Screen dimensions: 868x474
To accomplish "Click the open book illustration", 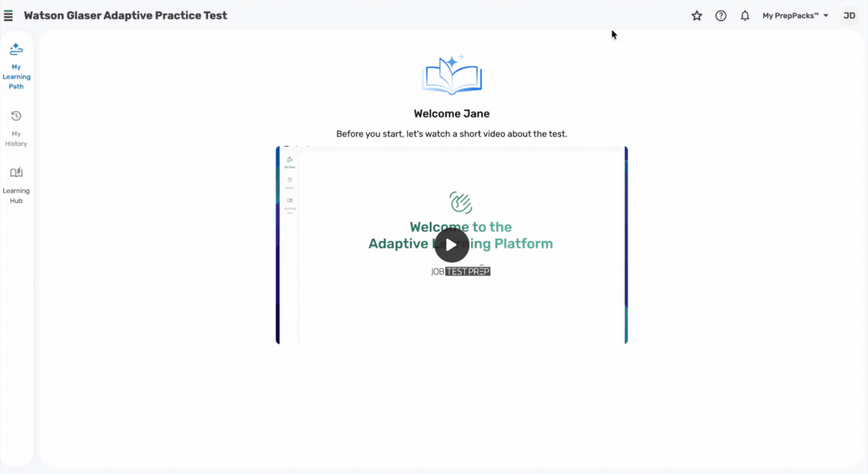I will [x=452, y=75].
